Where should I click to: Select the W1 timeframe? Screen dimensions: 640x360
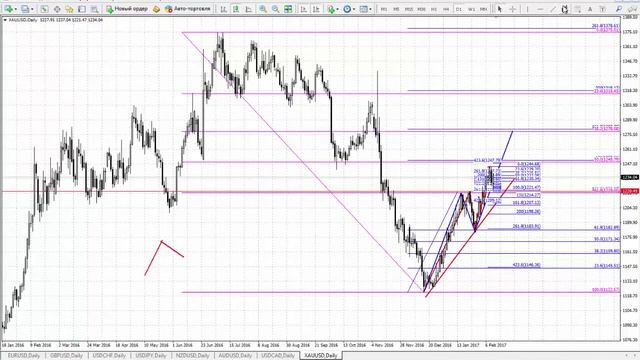point(471,9)
